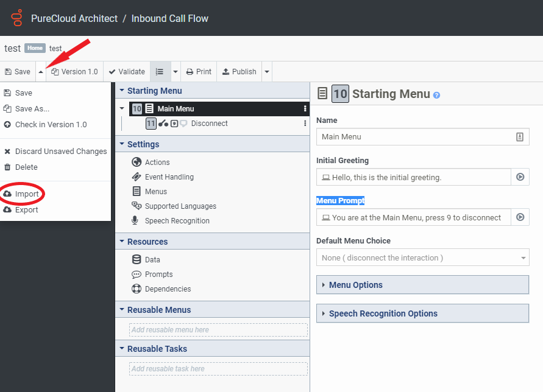Image resolution: width=543 pixels, height=392 pixels.
Task: Print the call flow
Action: 199,72
